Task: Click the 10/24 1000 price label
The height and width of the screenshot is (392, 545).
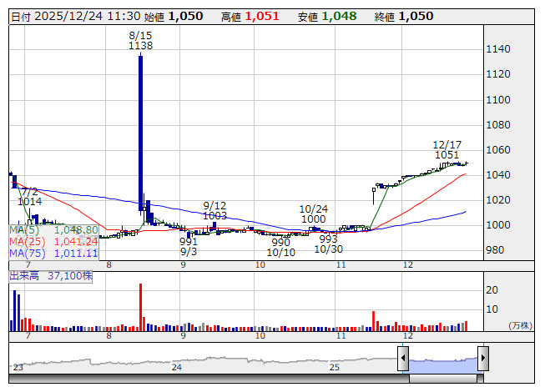Action: 314,214
